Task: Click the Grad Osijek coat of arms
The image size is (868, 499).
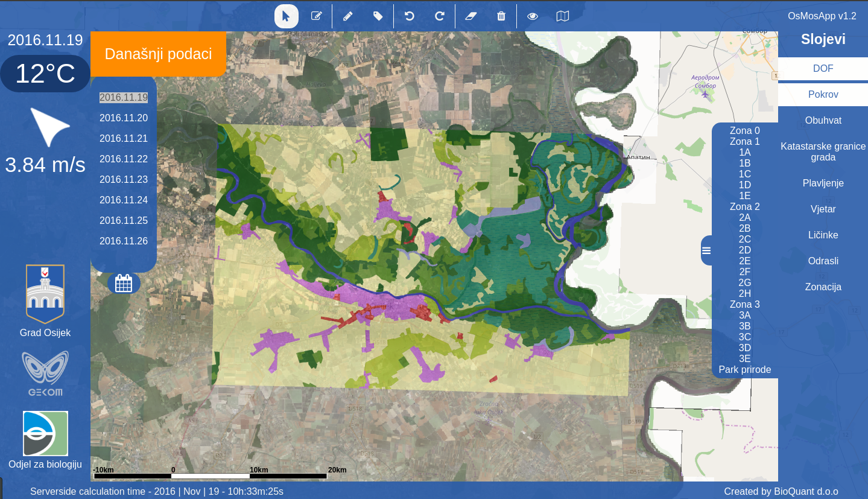Action: (x=45, y=294)
